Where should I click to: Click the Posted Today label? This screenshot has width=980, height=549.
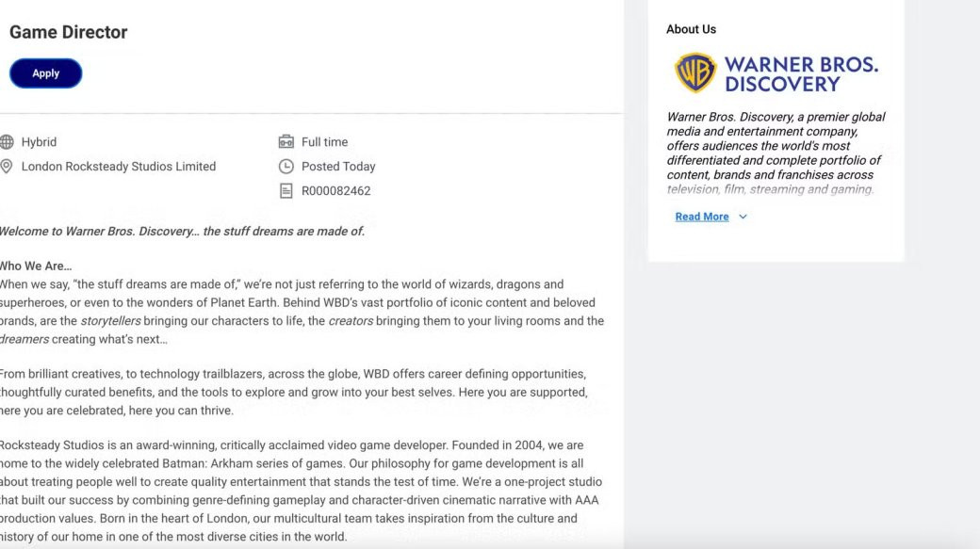[338, 166]
